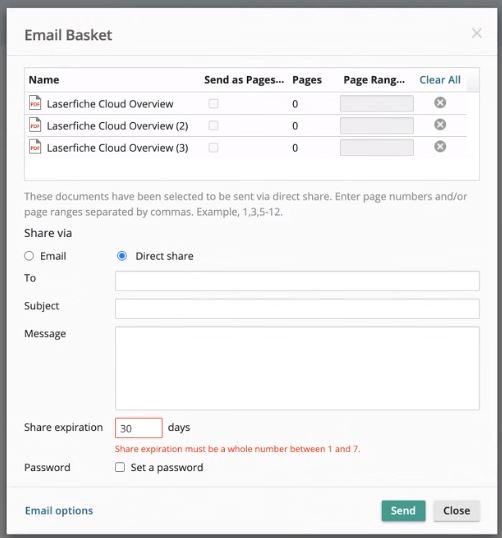The height and width of the screenshot is (538, 502).
Task: Toggle Send as Pages for Laserfiche Cloud Overview (2)
Action: tap(213, 126)
